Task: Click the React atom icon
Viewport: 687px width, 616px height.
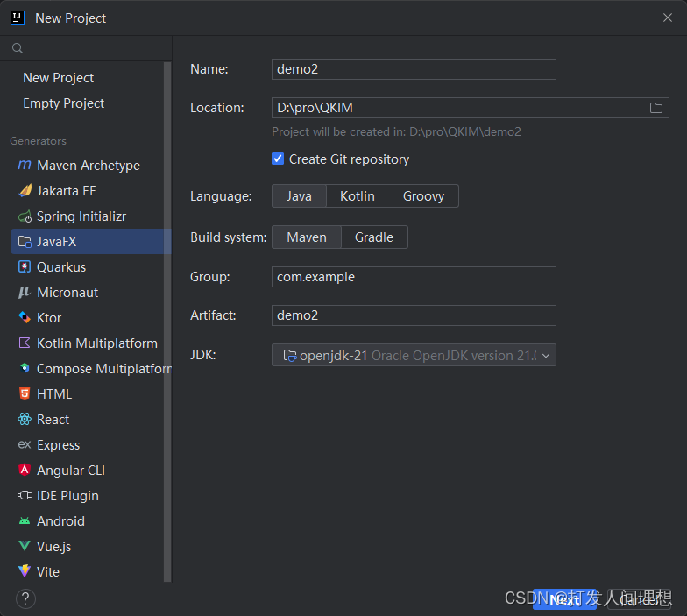Action: [25, 419]
